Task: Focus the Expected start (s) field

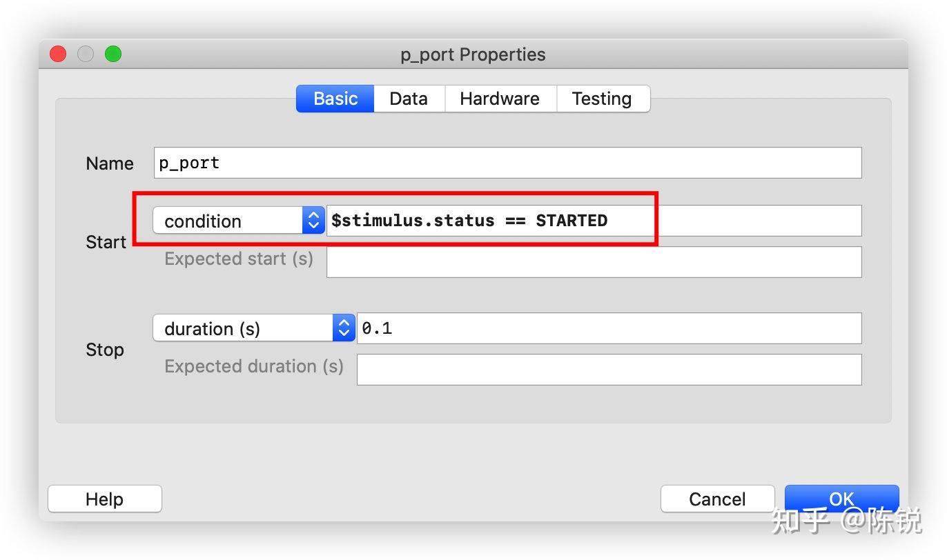Action: pyautogui.click(x=594, y=262)
